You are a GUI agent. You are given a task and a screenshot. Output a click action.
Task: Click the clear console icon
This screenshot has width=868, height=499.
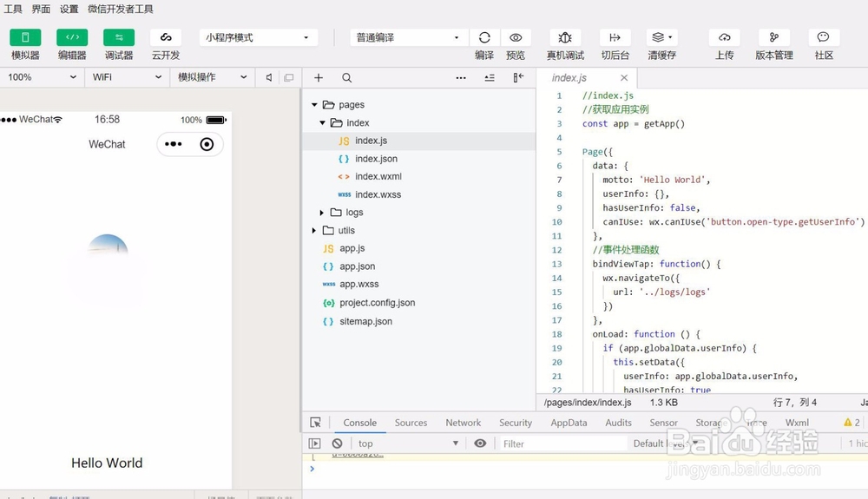(337, 443)
